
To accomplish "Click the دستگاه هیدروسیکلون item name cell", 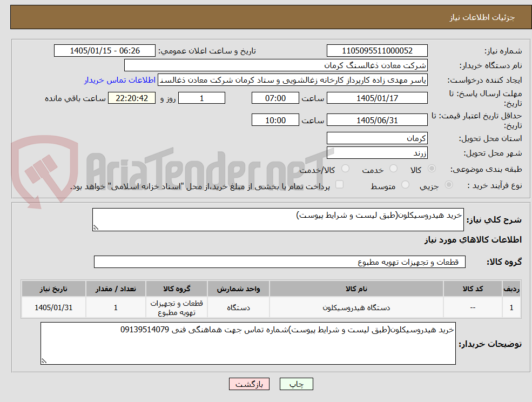I will point(356,307).
